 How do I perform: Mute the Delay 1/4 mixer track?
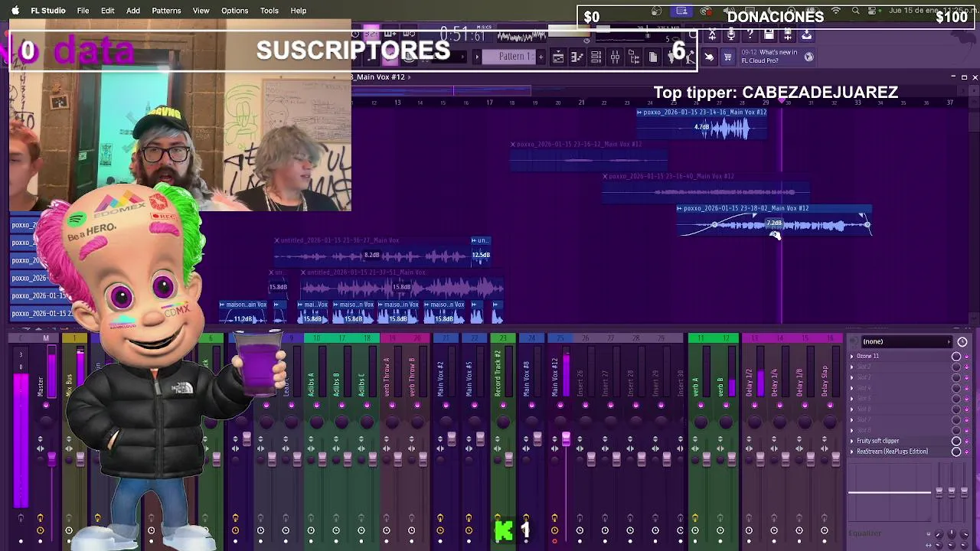click(x=779, y=406)
